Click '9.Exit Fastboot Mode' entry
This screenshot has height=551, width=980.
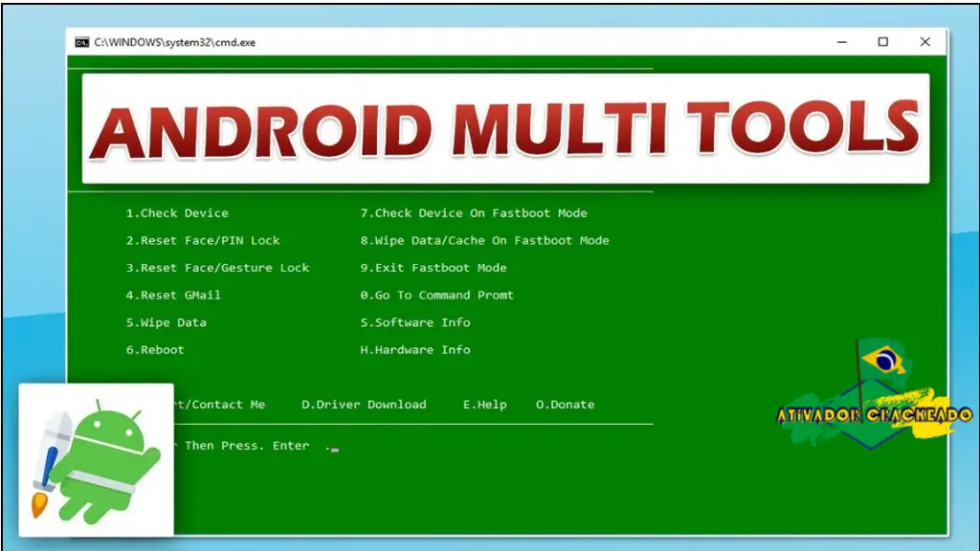pyautogui.click(x=434, y=268)
